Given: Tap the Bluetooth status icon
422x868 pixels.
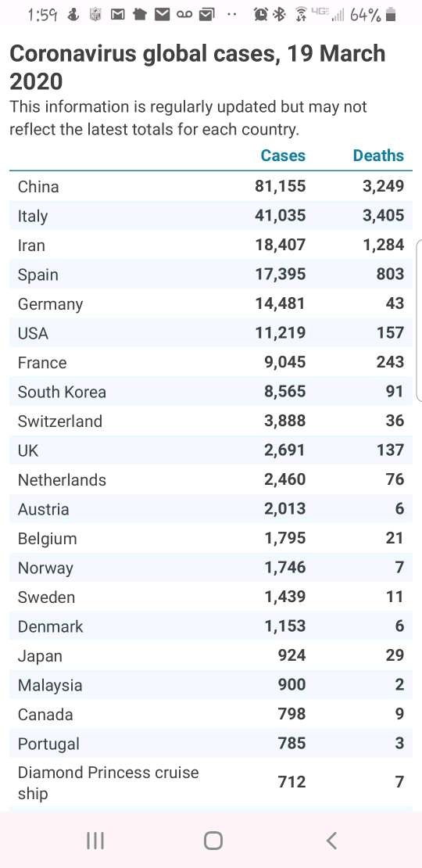Looking at the screenshot, I should click(x=280, y=15).
